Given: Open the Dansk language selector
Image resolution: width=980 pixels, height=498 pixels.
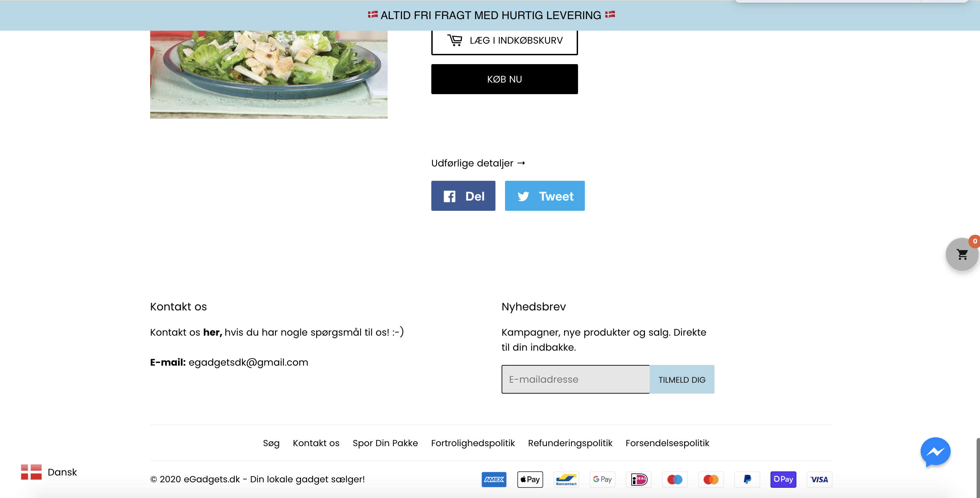Looking at the screenshot, I should pos(49,472).
